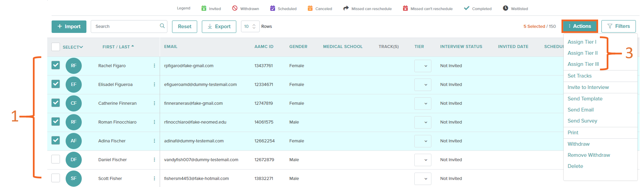Viewport: 644px width, 187px height.
Task: Open tier dropdown for Scott Fisher
Action: click(423, 179)
